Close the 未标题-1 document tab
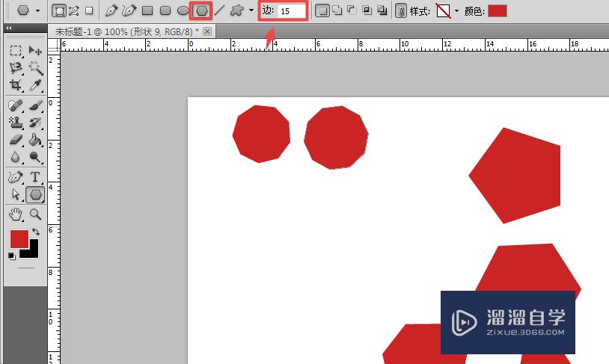609x364 pixels. click(x=207, y=31)
